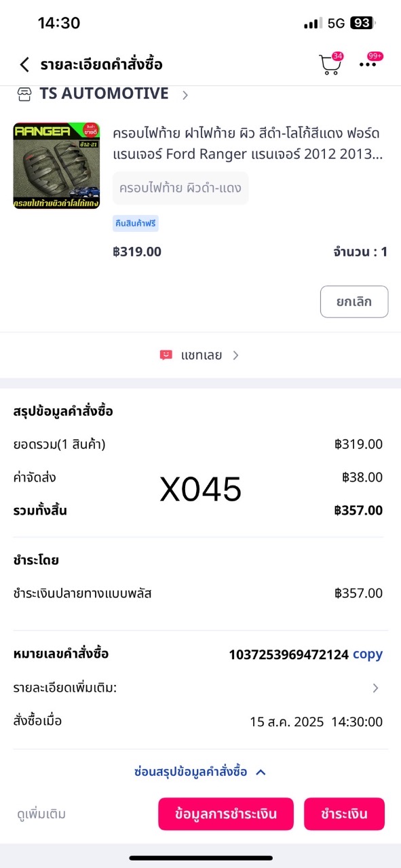Collapse ซ่อนสรุปข้อมูลคำสั่งซื้อ order summary

click(x=200, y=772)
